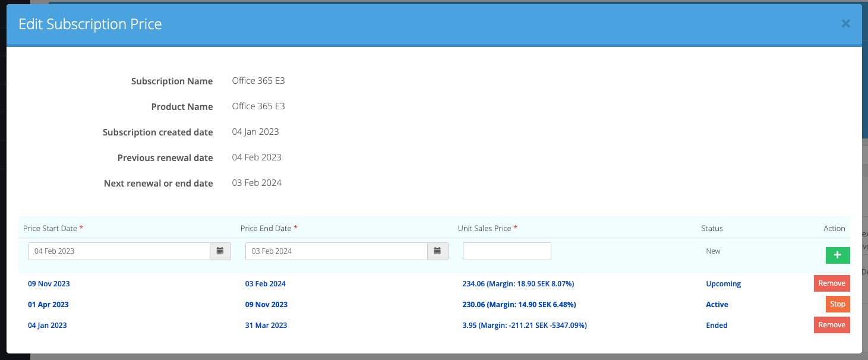This screenshot has height=360, width=868.
Task: Click the New status text
Action: [x=713, y=251]
